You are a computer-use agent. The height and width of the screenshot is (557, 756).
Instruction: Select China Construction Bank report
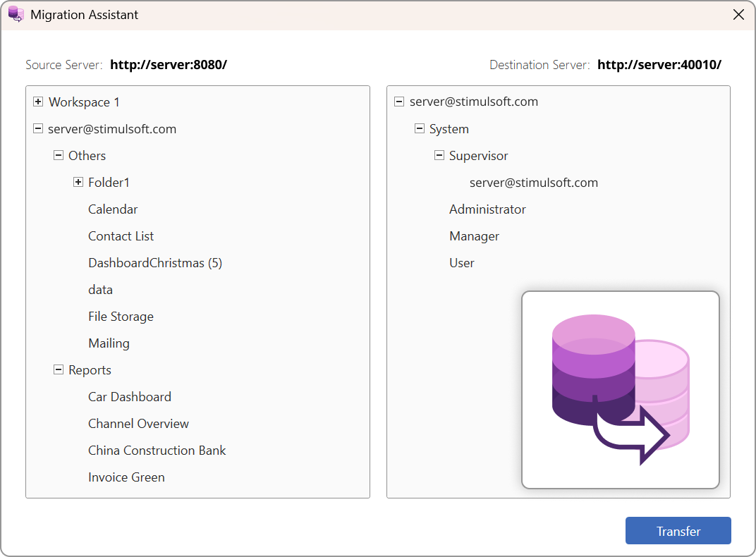tap(157, 451)
